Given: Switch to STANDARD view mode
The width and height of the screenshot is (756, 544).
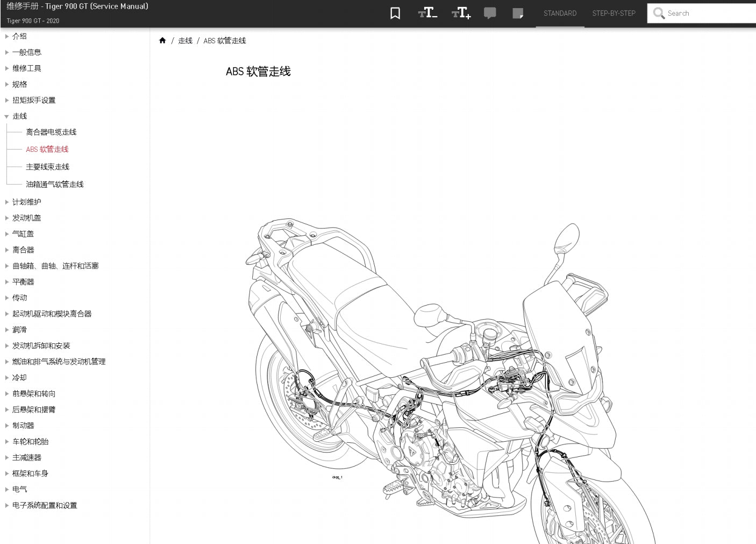Looking at the screenshot, I should (560, 13).
